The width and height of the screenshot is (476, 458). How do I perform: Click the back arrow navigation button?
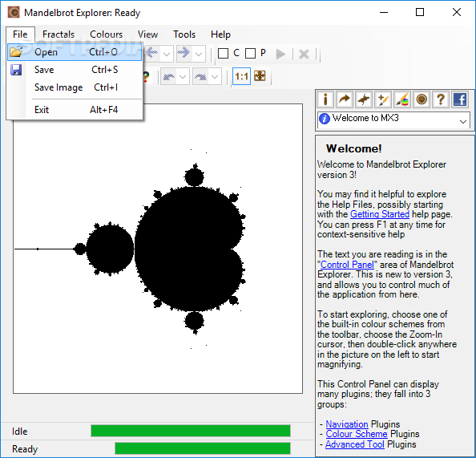(x=151, y=53)
